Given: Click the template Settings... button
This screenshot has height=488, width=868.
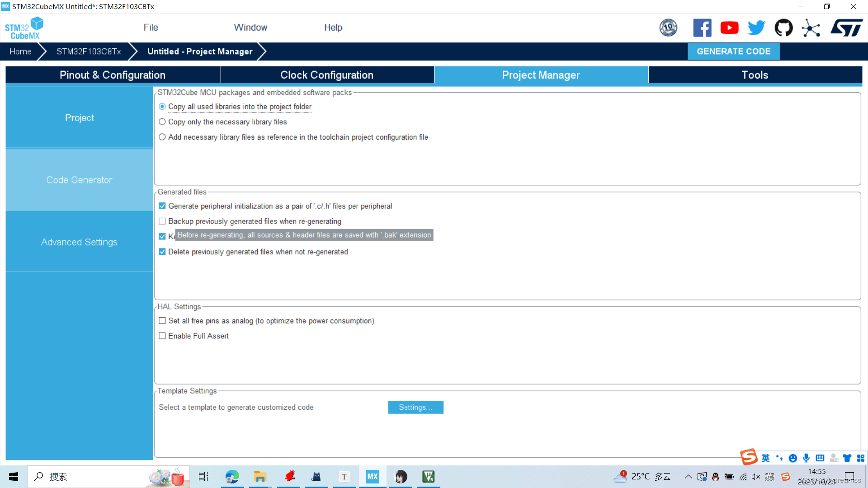Looking at the screenshot, I should 415,407.
